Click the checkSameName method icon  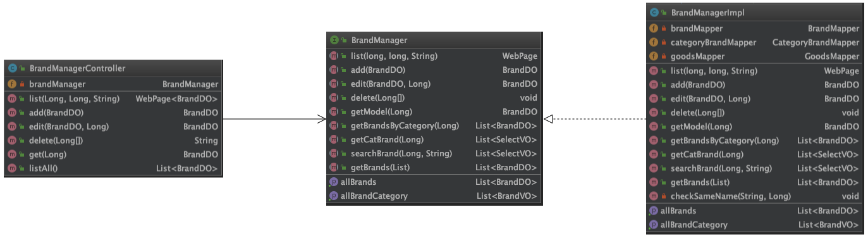[654, 196]
